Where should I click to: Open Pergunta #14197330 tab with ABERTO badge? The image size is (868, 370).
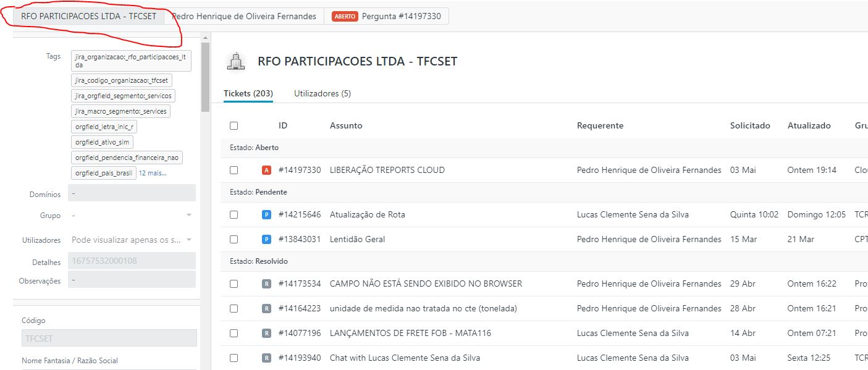coord(387,16)
